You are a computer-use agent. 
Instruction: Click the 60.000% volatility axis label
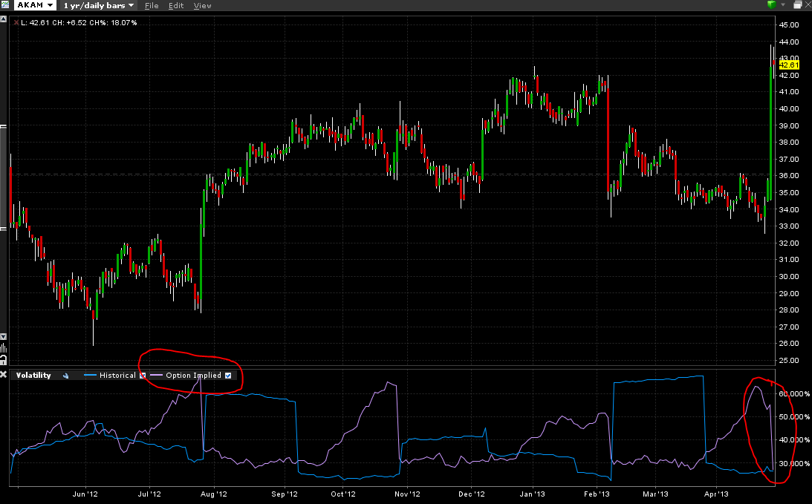coord(794,394)
